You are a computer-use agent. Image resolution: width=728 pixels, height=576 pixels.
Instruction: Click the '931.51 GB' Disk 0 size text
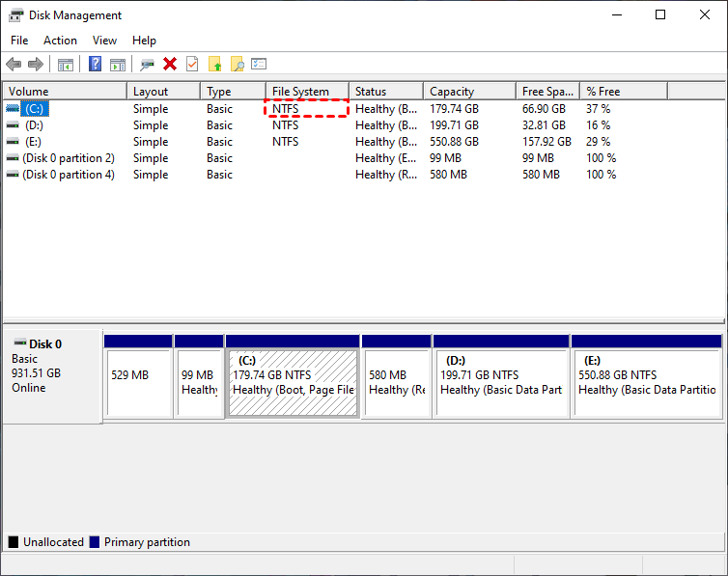[x=37, y=373]
